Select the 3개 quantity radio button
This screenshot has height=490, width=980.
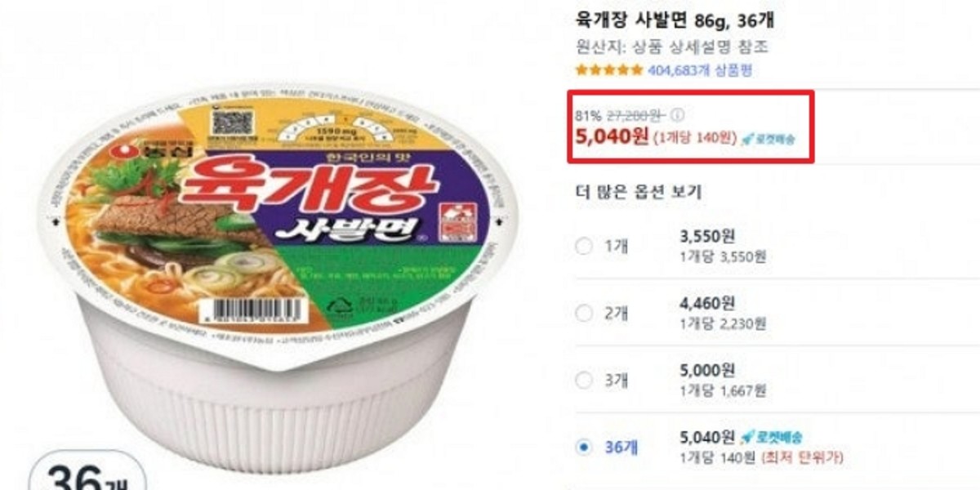583,381
